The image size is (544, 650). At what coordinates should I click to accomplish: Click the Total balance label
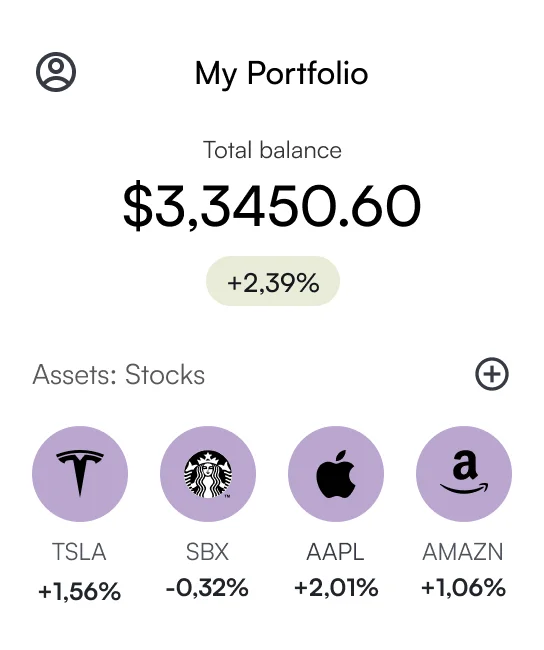pos(272,150)
